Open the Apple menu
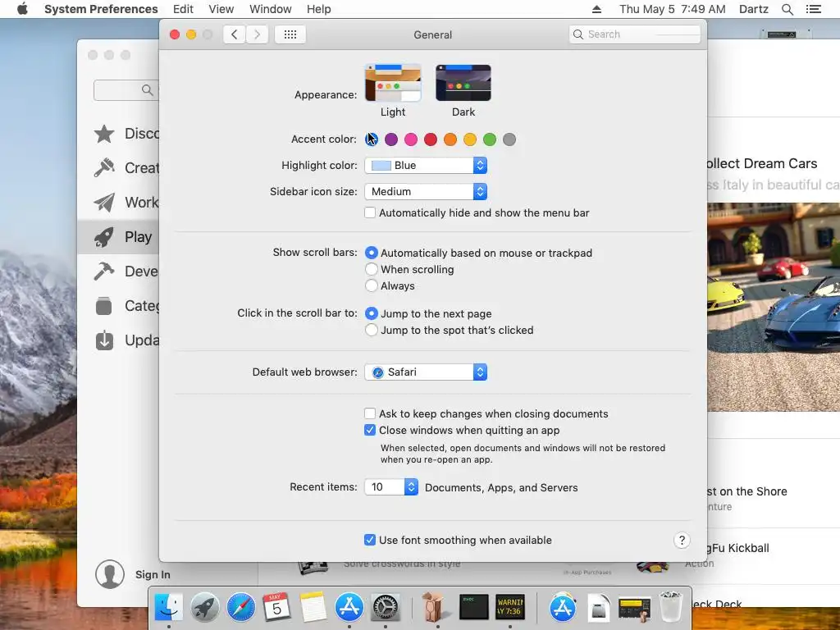Image resolution: width=840 pixels, height=630 pixels. point(22,9)
